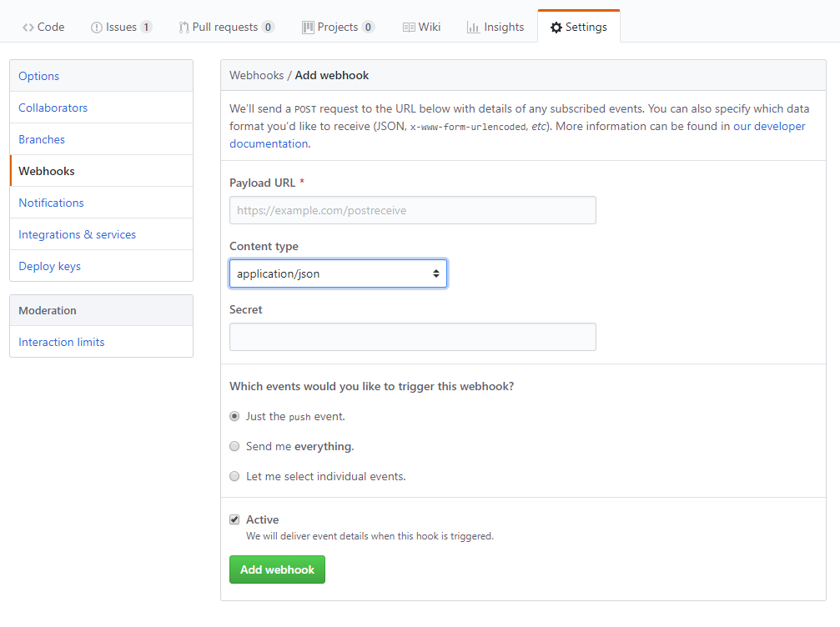Click the Code brackets icon

coord(28,28)
